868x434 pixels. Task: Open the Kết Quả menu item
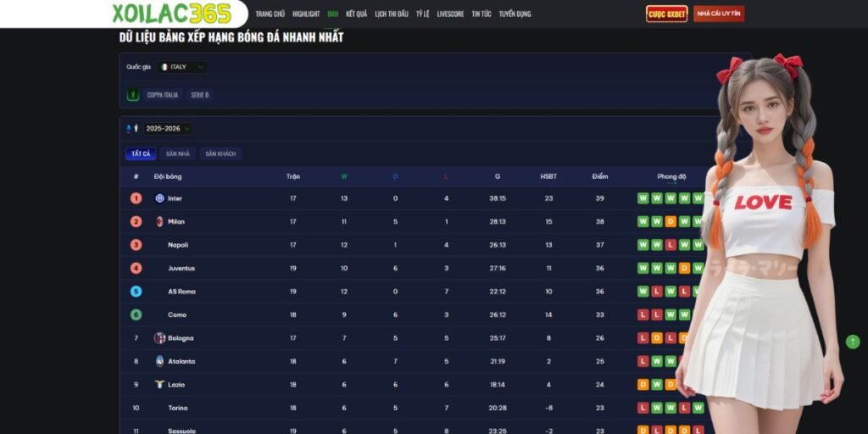pyautogui.click(x=356, y=14)
